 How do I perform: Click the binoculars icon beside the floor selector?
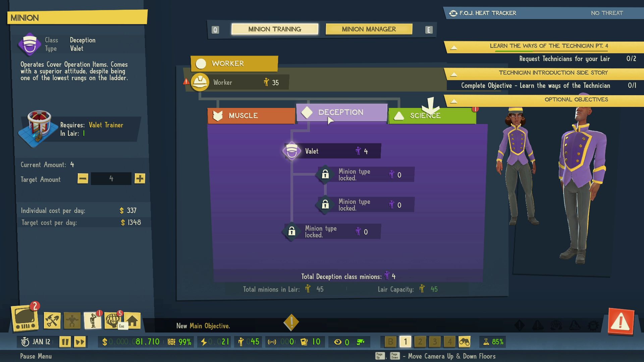pos(465,342)
